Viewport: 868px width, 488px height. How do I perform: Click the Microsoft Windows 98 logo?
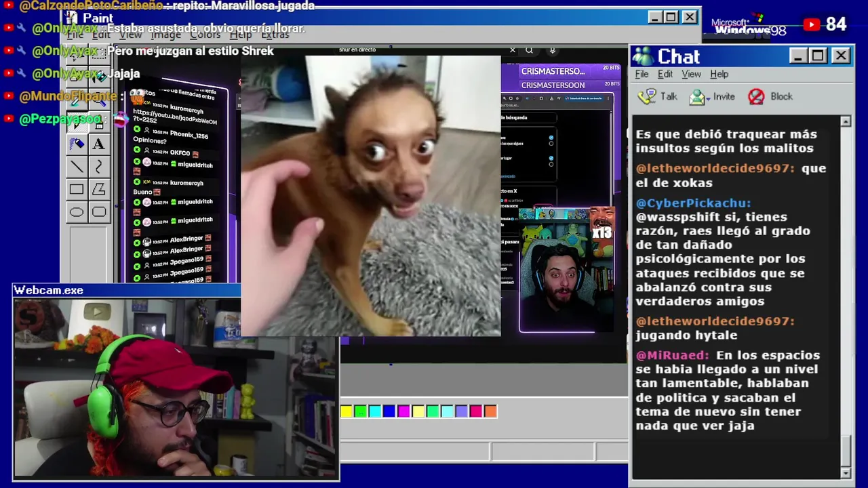(x=749, y=26)
